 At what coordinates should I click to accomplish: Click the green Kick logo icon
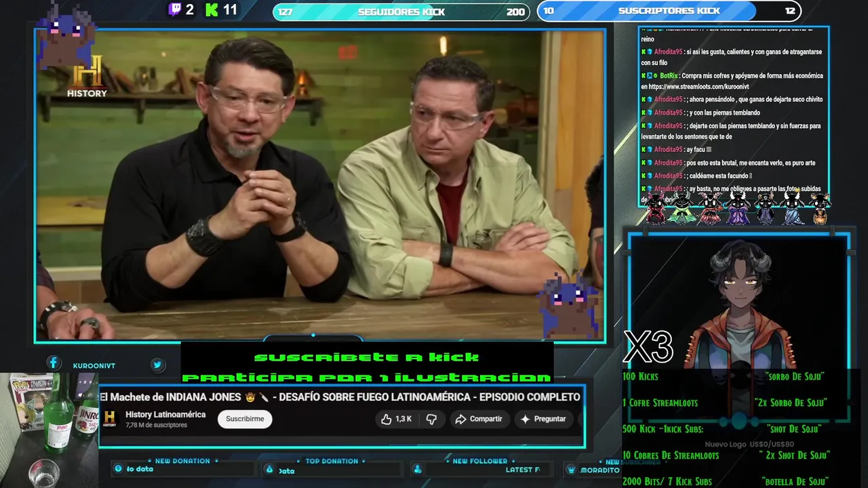pyautogui.click(x=212, y=9)
